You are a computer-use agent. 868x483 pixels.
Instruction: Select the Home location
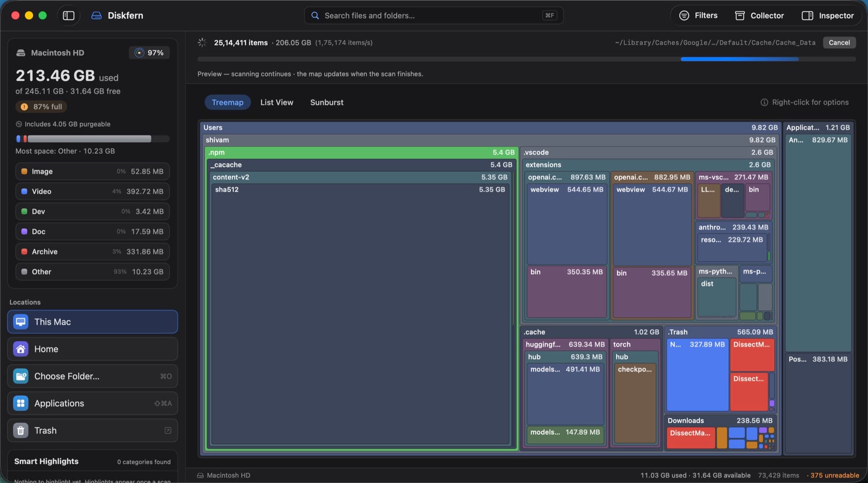93,349
